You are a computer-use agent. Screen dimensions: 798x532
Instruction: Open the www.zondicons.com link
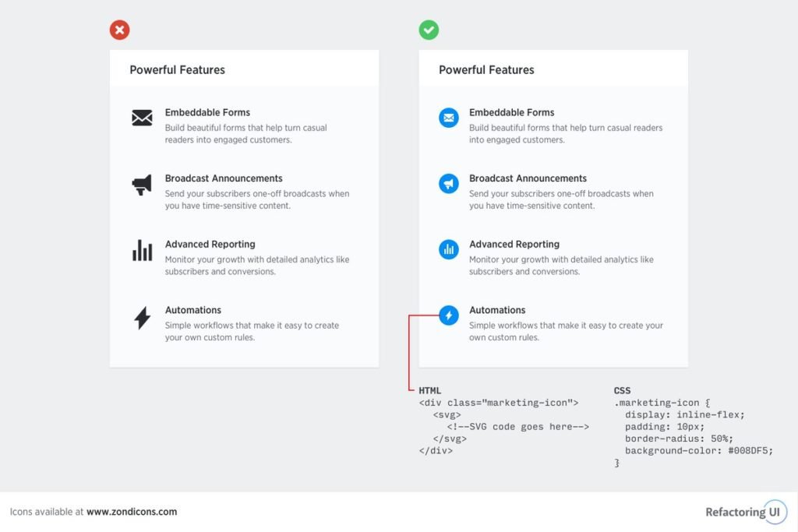click(x=132, y=512)
